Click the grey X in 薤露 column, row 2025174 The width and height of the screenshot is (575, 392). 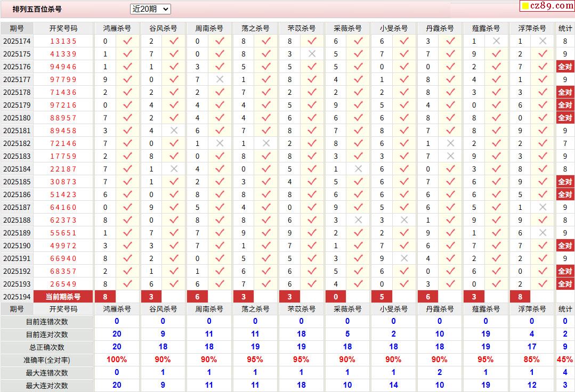(497, 41)
